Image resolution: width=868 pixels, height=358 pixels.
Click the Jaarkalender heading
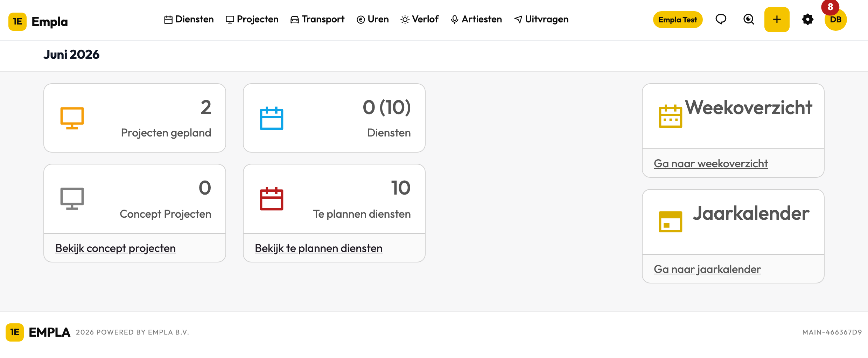[x=751, y=213]
